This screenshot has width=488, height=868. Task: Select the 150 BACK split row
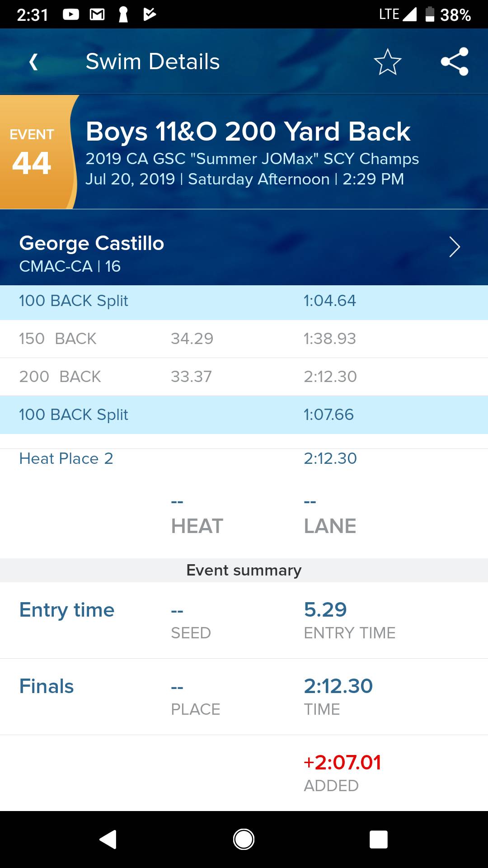244,339
